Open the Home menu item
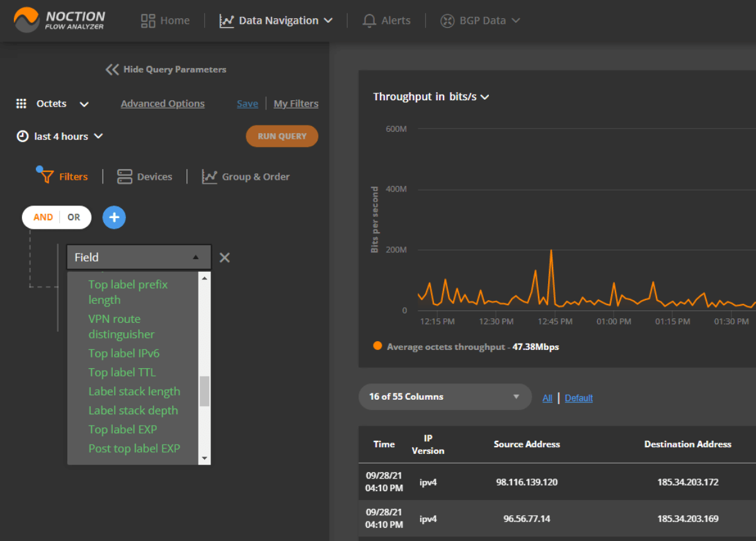 166,21
